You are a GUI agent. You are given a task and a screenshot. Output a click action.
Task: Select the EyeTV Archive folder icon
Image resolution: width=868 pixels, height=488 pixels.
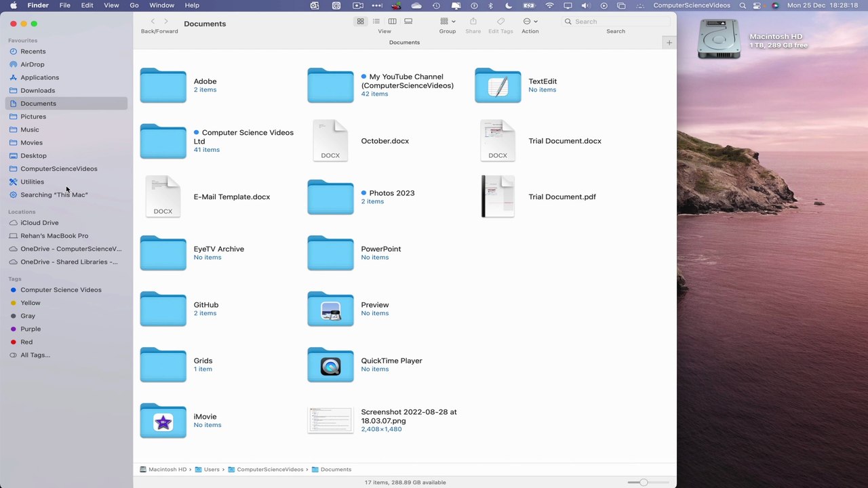click(163, 253)
